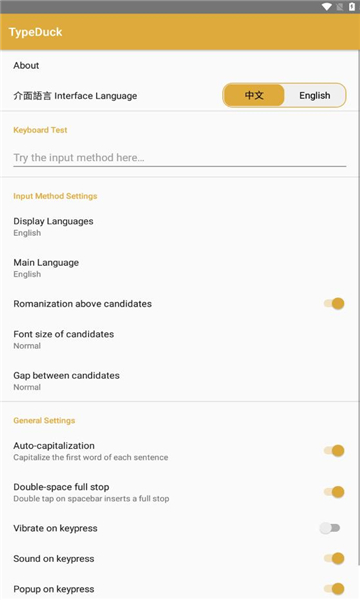Enable Vibrate on keypress switch
Image resolution: width=360 pixels, height=600 pixels.
pos(330,528)
